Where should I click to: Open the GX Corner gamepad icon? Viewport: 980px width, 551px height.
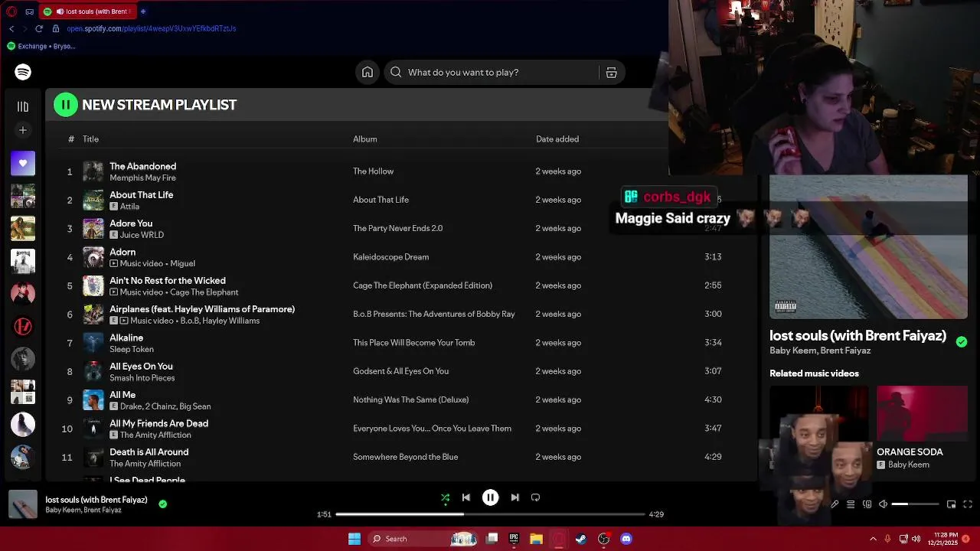click(29, 11)
